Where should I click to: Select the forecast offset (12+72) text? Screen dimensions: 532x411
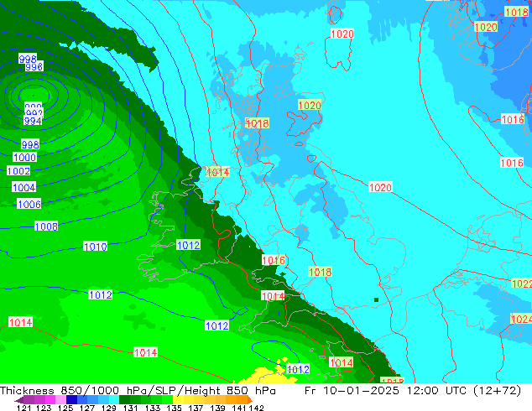(496, 391)
